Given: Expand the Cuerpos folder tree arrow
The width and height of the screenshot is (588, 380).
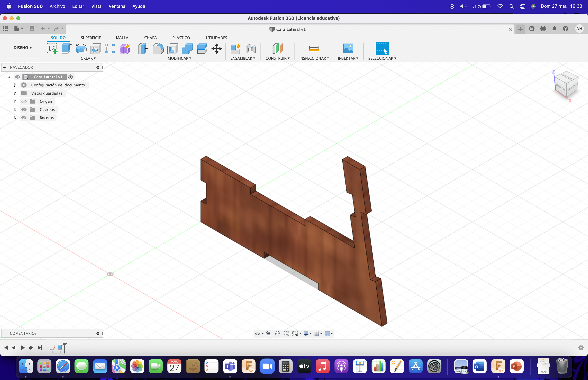Looking at the screenshot, I should coord(15,110).
